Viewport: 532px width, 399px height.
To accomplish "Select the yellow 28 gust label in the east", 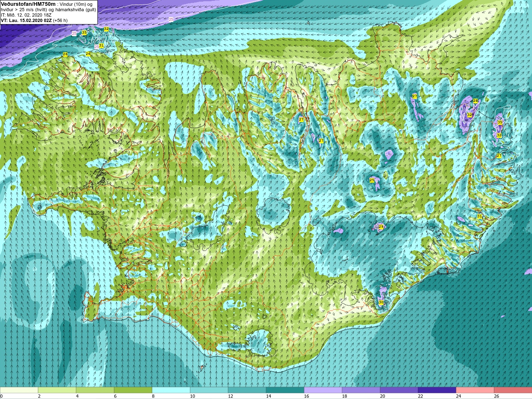I will point(475,101).
